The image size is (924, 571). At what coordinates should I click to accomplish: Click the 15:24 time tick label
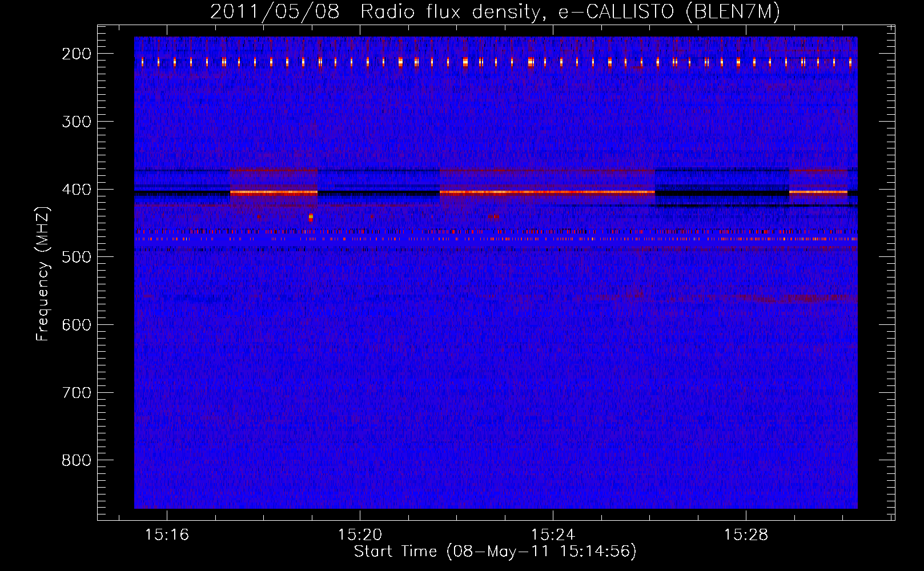(553, 535)
